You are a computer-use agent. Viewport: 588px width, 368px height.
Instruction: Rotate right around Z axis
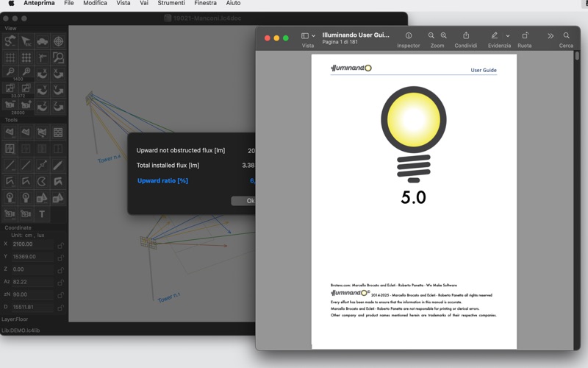58,107
